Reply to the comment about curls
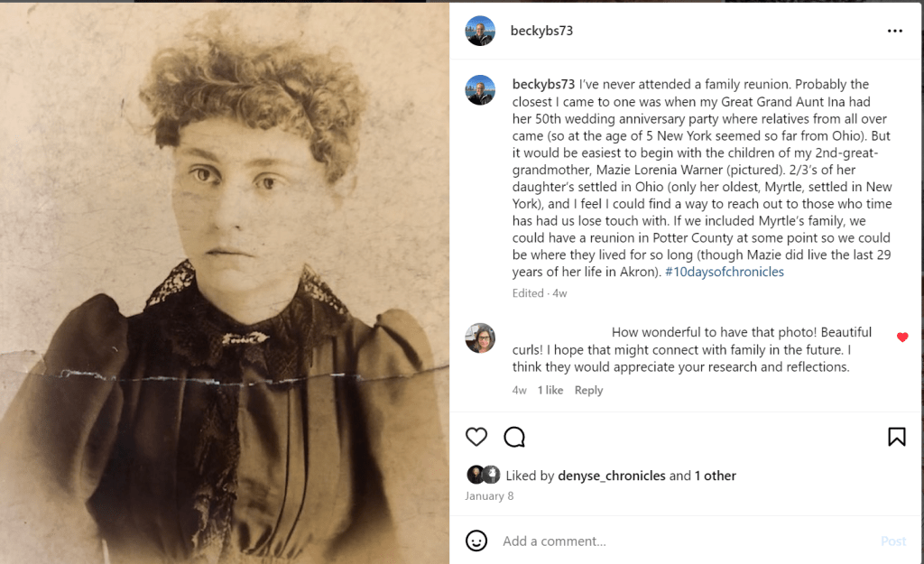The image size is (924, 564). (x=588, y=390)
